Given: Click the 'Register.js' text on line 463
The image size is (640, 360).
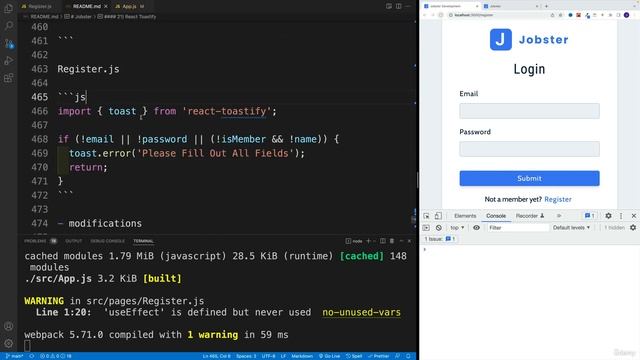Looking at the screenshot, I should coord(88,69).
